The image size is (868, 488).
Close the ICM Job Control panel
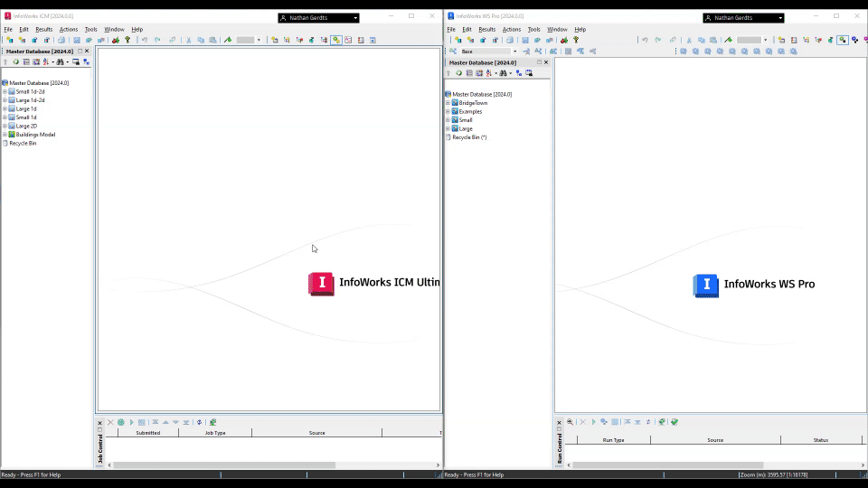(100, 423)
